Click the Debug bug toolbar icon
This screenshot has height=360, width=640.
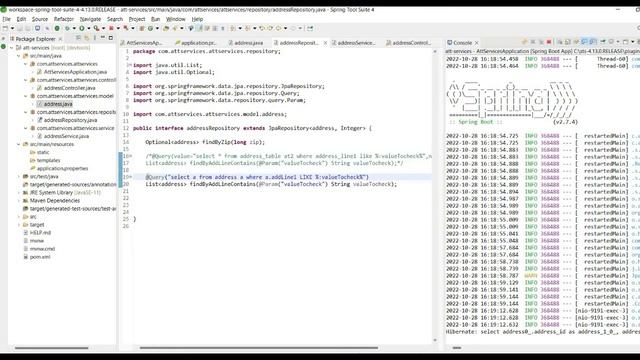tap(67, 28)
